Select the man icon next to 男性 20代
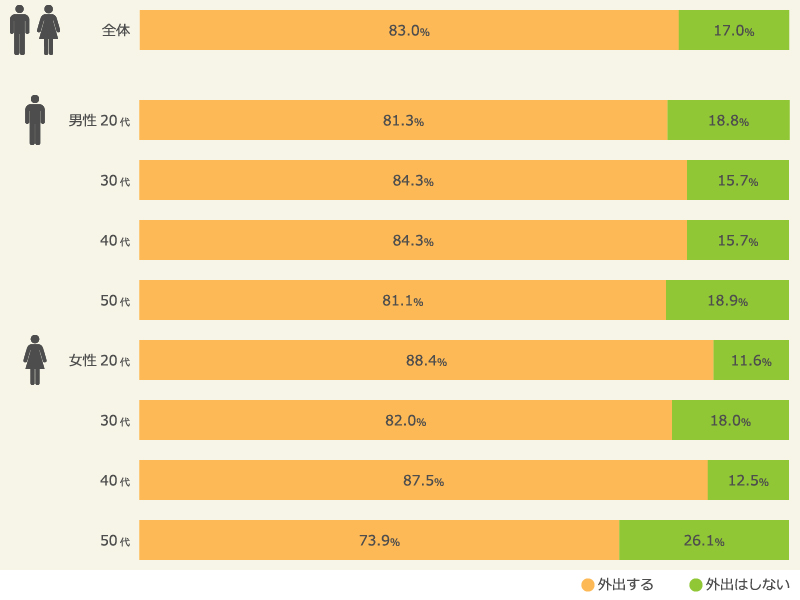800x600 pixels. tap(35, 120)
